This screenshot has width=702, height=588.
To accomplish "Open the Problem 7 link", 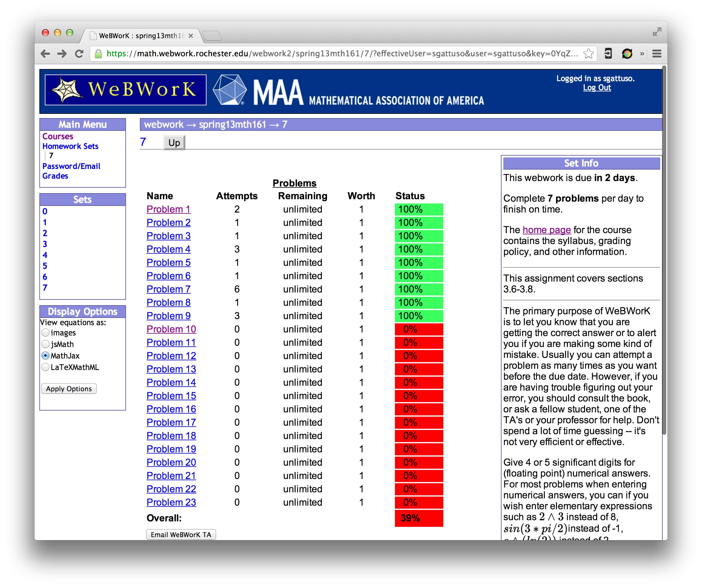I will coord(168,289).
